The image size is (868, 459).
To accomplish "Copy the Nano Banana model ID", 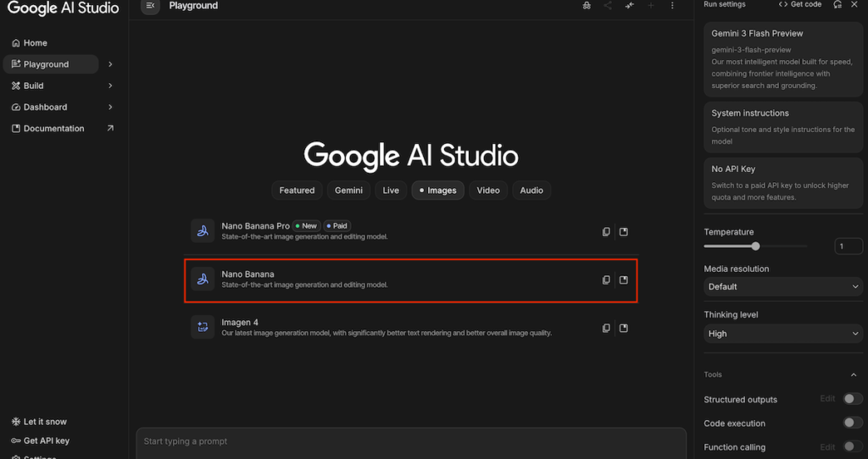I will click(606, 280).
